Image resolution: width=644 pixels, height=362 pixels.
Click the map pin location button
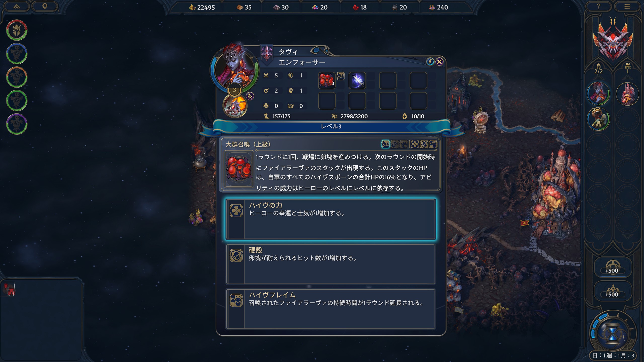click(45, 6)
